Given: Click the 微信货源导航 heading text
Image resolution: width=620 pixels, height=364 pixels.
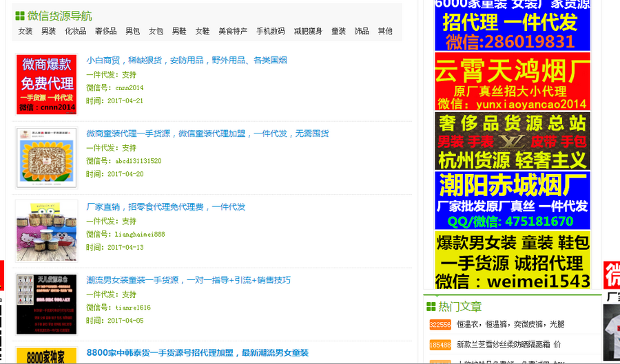Looking at the screenshot, I should pyautogui.click(x=60, y=17).
